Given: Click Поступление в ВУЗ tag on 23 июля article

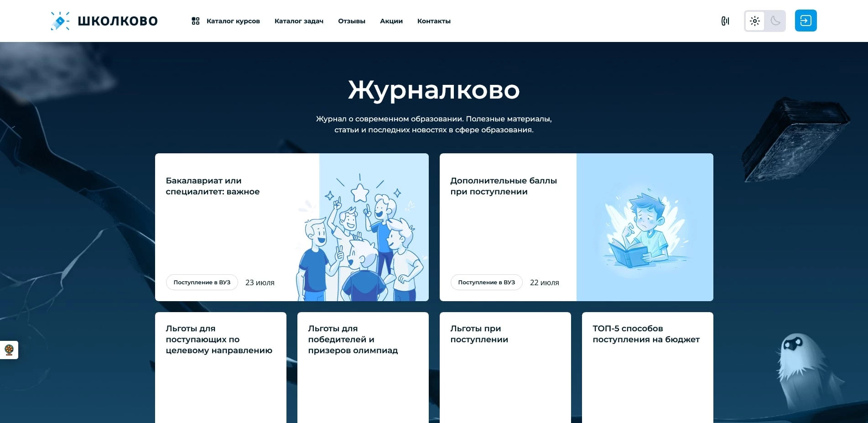Looking at the screenshot, I should click(x=202, y=282).
